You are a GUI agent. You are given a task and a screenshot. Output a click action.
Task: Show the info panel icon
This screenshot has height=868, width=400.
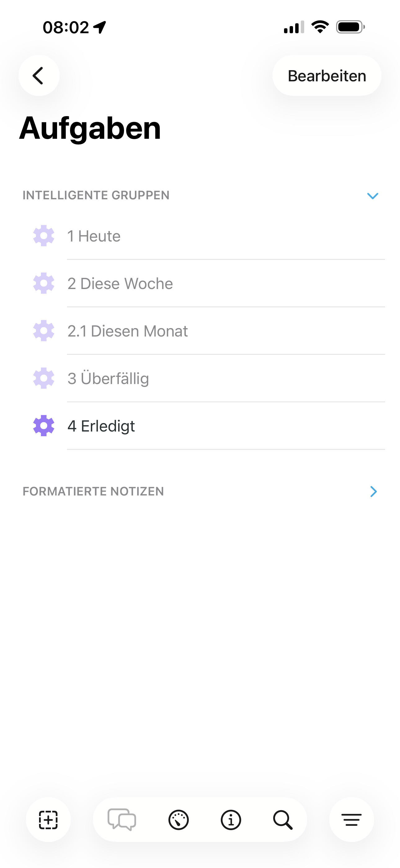[231, 820]
